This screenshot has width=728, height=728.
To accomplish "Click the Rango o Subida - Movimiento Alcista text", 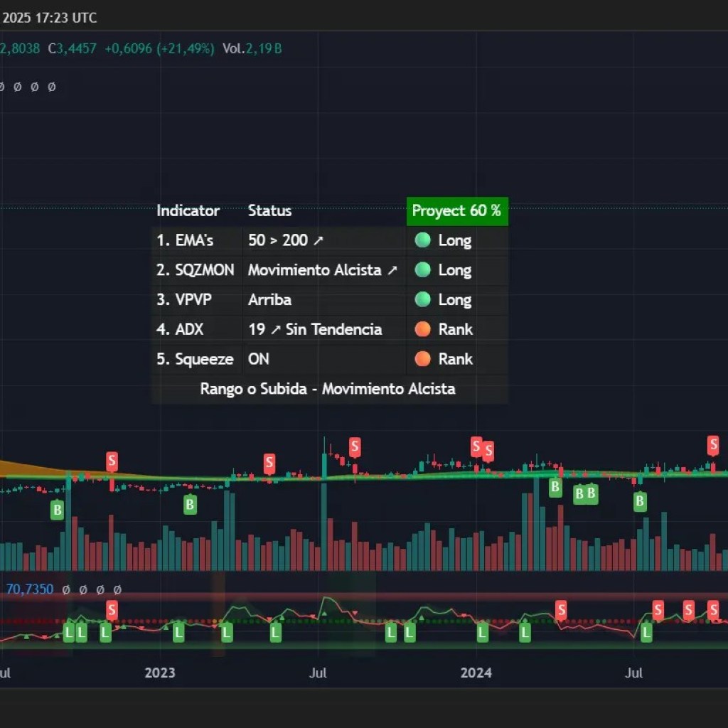I will click(x=327, y=389).
